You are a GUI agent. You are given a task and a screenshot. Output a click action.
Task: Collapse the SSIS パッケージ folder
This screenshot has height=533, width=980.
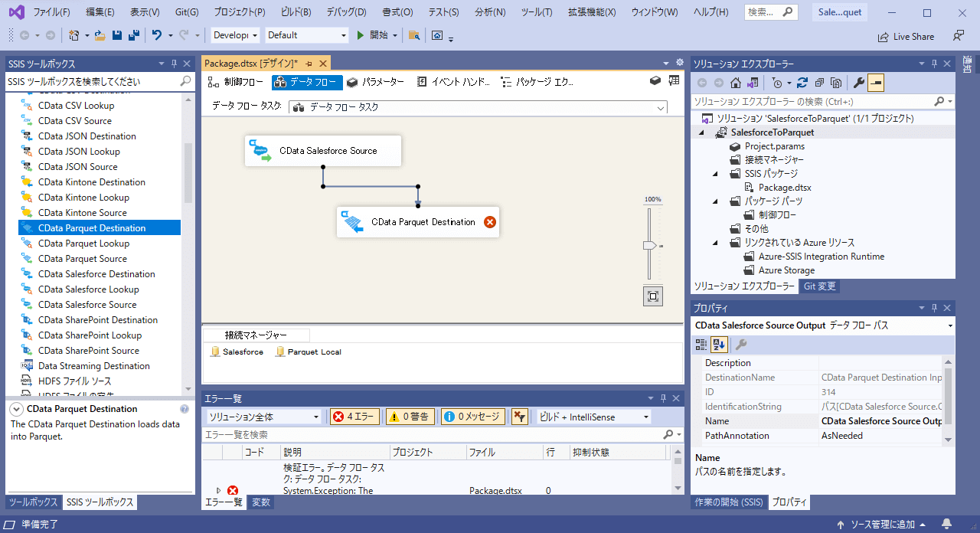click(x=715, y=174)
